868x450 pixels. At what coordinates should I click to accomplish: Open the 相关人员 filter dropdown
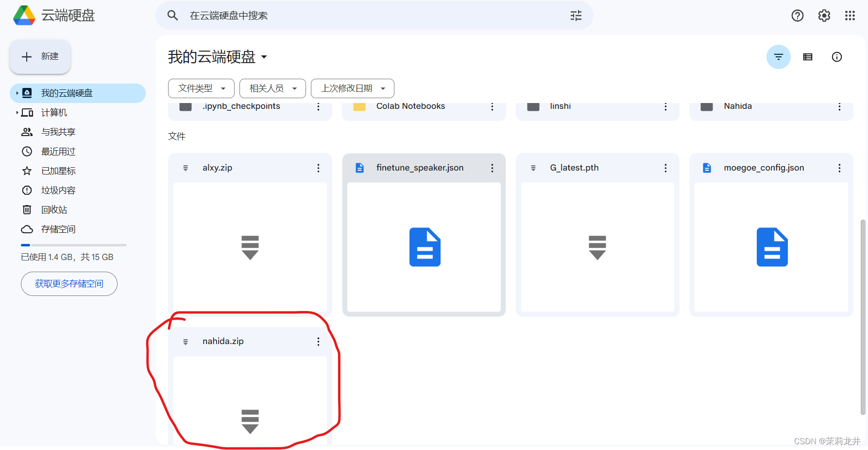tap(272, 88)
